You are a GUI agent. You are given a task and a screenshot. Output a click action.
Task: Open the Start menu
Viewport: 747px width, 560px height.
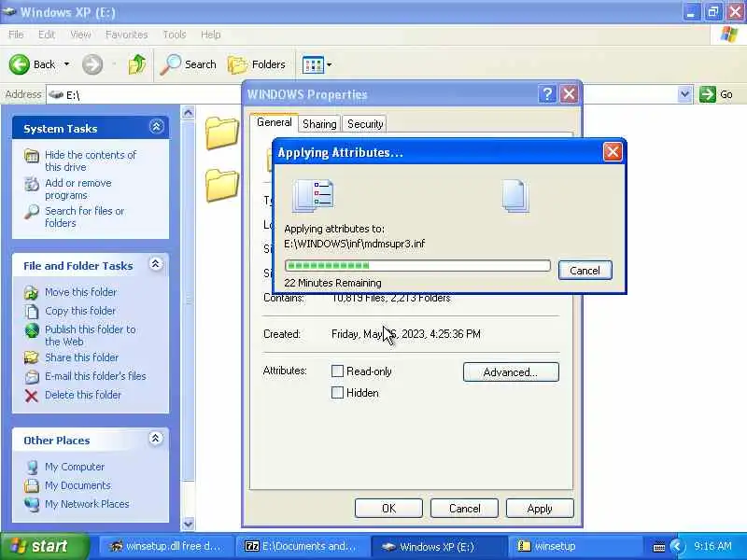pos(45,546)
